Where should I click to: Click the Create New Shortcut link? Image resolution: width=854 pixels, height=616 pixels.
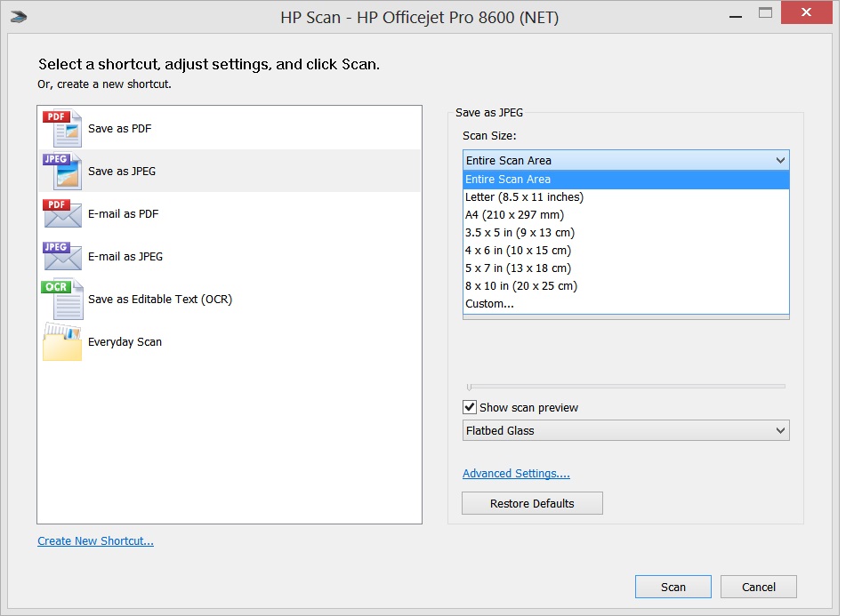coord(95,541)
